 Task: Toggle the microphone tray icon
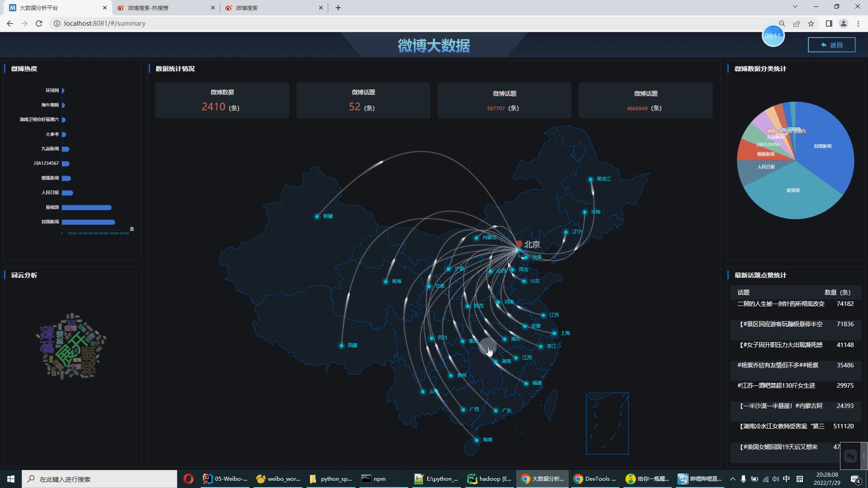(x=743, y=479)
